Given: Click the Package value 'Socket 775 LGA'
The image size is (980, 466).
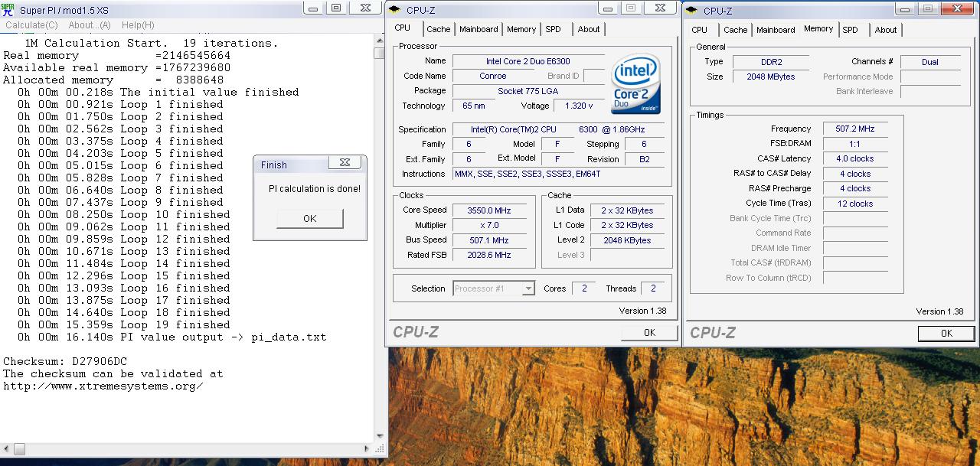Looking at the screenshot, I should pyautogui.click(x=528, y=90).
